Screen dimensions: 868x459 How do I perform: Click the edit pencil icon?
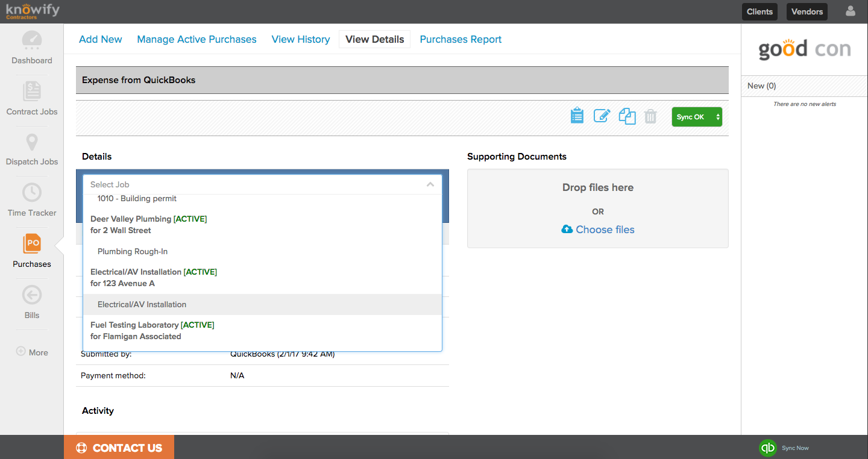pyautogui.click(x=602, y=116)
